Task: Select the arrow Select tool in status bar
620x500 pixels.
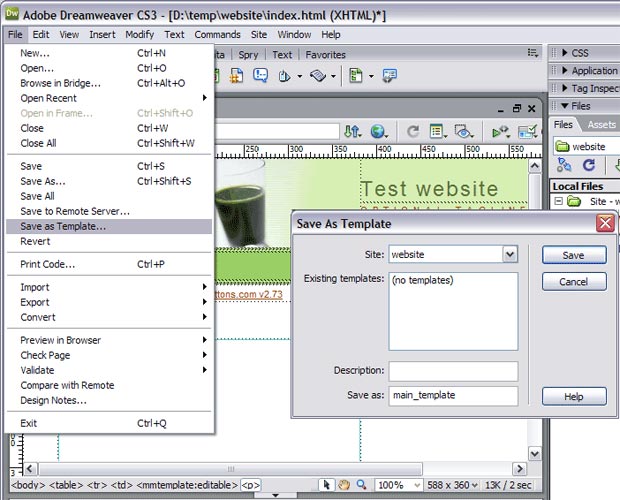Action: pyautogui.click(x=327, y=485)
